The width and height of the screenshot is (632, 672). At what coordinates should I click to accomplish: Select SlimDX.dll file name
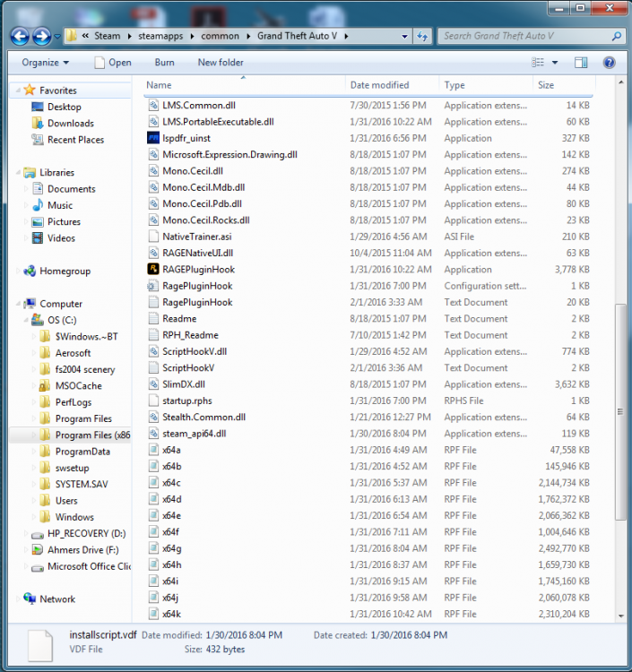tap(184, 384)
